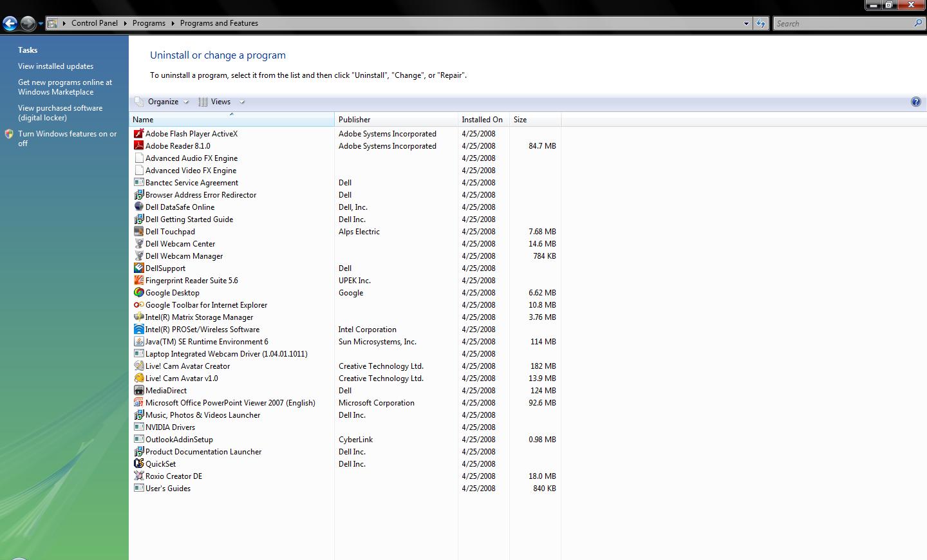Screen dimensions: 927x560
Task: Click the MediaDirect icon
Action: [x=138, y=390]
